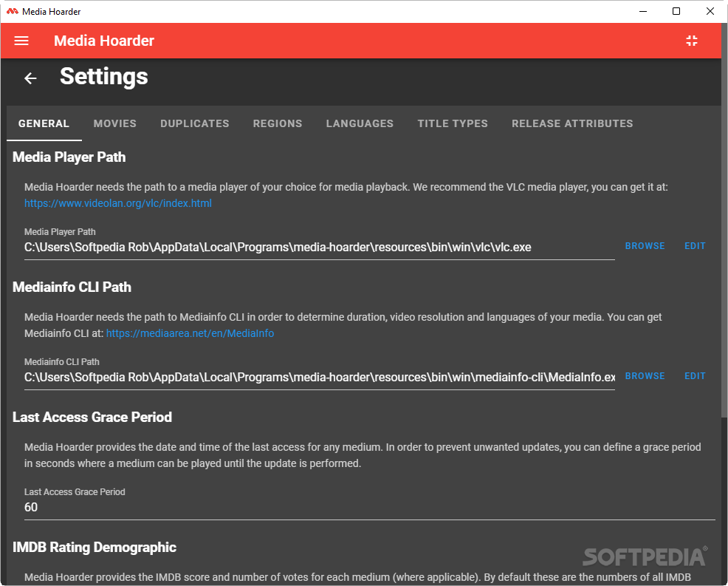Click the vertical scrollbar on the right

click(724, 219)
